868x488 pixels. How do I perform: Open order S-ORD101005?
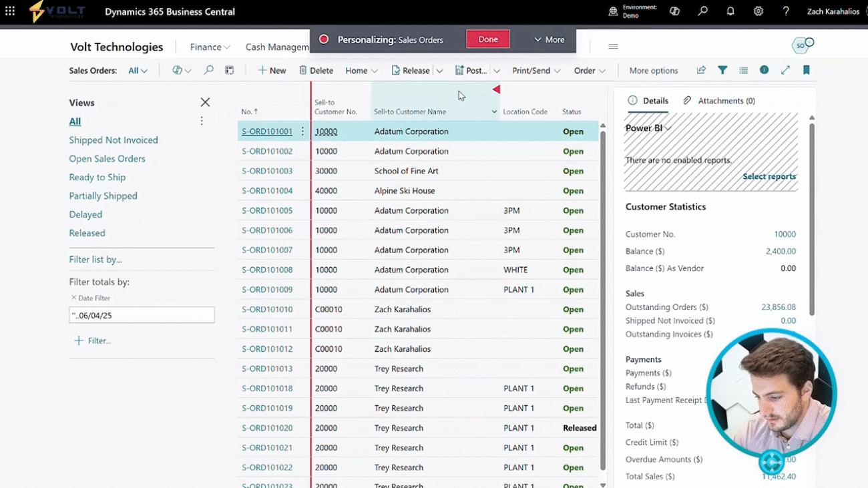(267, 210)
